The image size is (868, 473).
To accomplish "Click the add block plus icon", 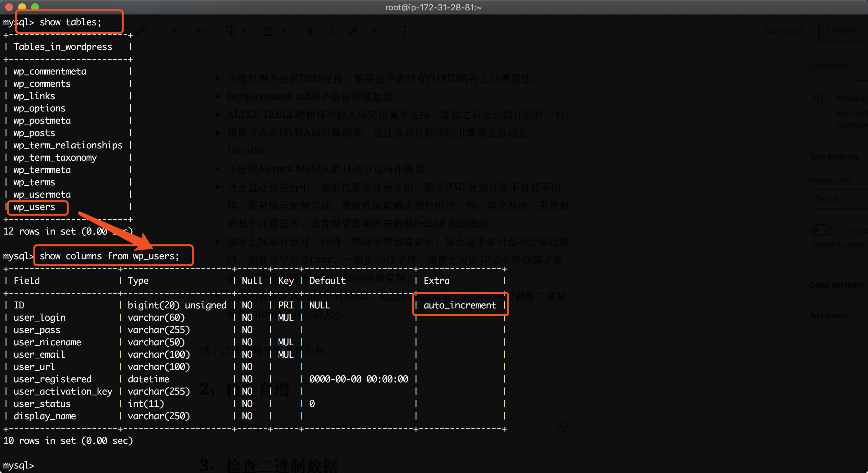I will [x=561, y=426].
